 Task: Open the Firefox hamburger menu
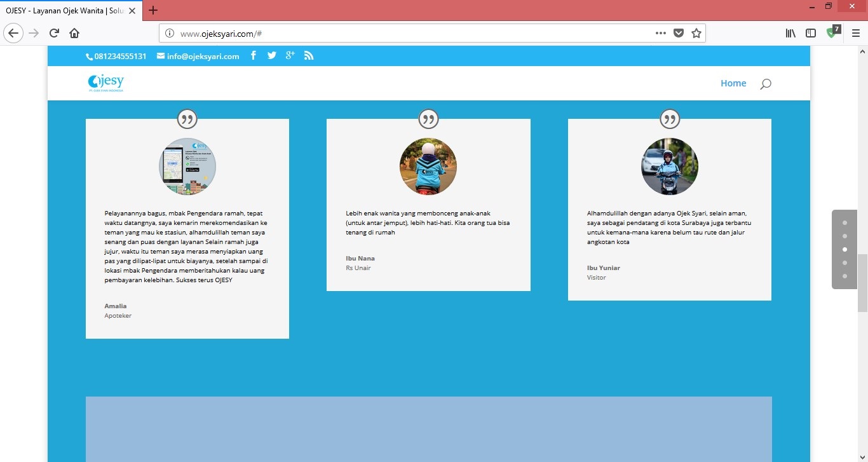pos(855,33)
